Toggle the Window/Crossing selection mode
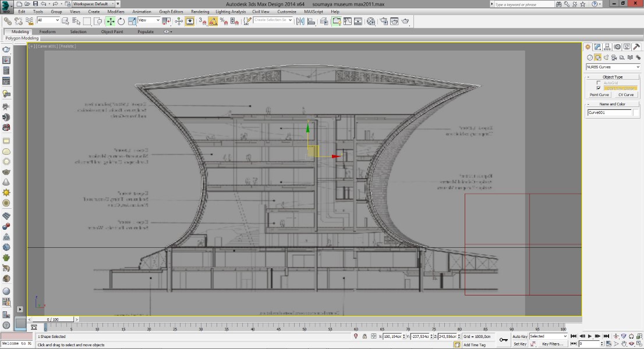 [x=98, y=22]
